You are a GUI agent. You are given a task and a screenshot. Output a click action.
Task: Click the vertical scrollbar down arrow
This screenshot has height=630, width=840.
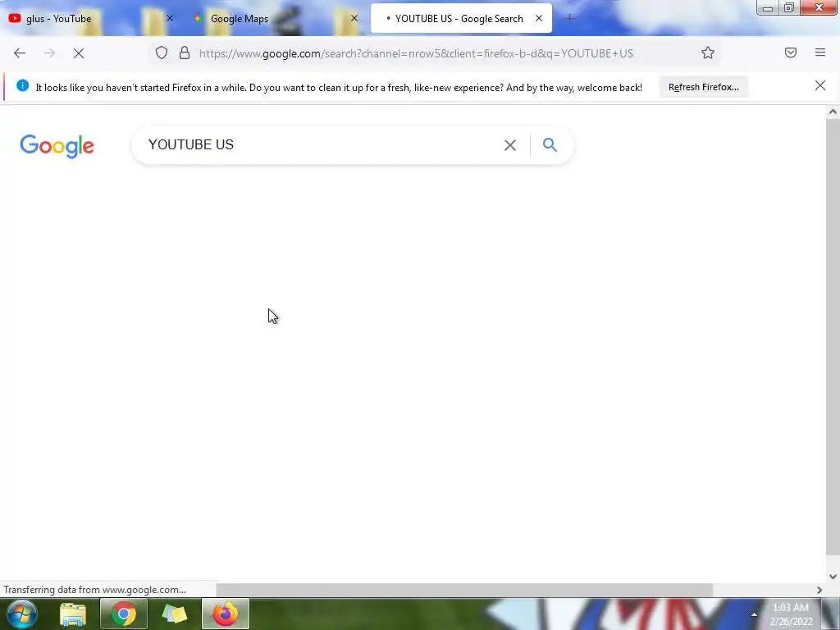tap(833, 577)
